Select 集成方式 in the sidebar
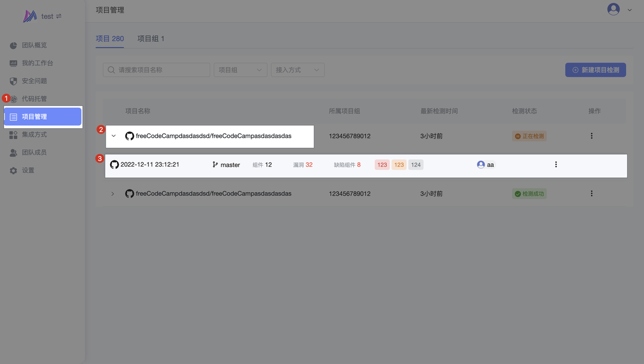 pos(34,135)
